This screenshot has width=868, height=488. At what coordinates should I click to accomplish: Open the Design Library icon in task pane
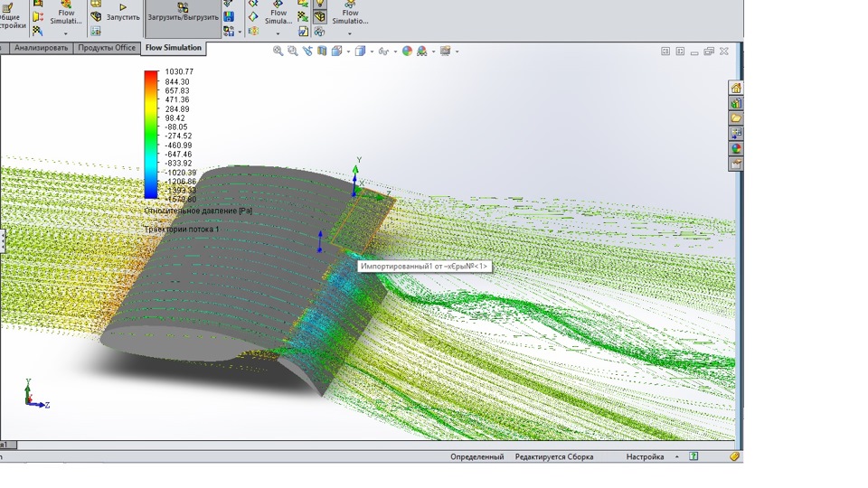pos(736,103)
